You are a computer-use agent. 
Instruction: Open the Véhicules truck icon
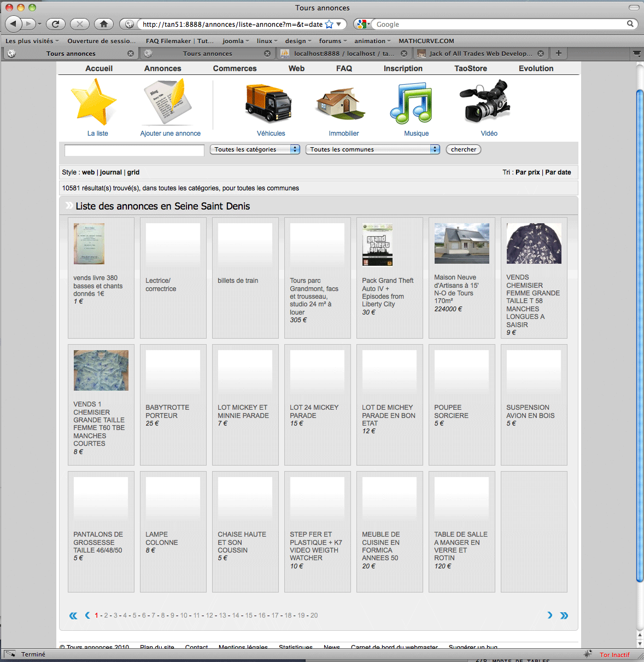coord(268,103)
